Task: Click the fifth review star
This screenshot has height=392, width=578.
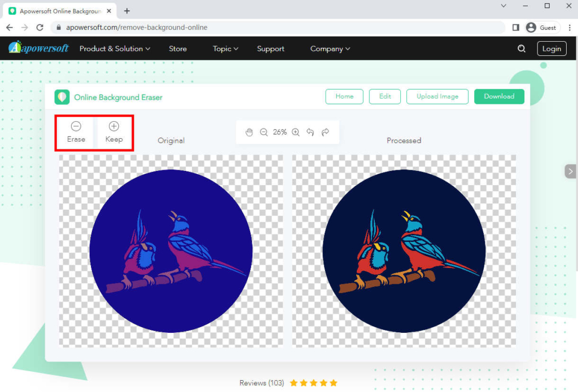Action: coord(333,382)
